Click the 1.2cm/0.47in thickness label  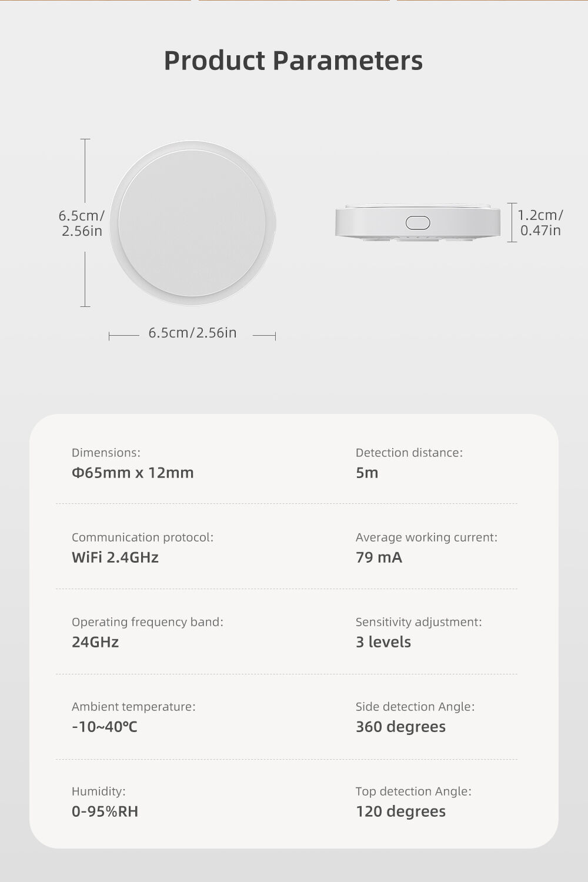coord(540,223)
